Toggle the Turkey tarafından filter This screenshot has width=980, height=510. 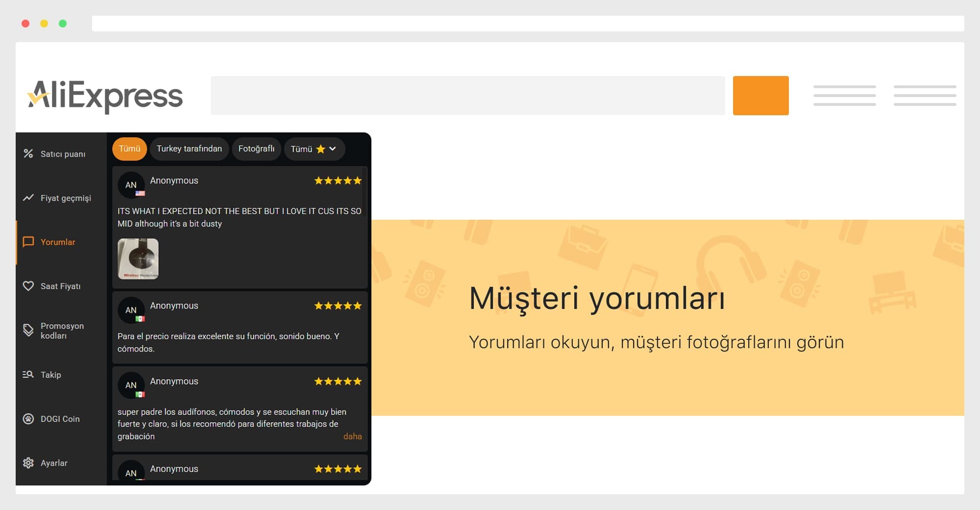click(189, 149)
